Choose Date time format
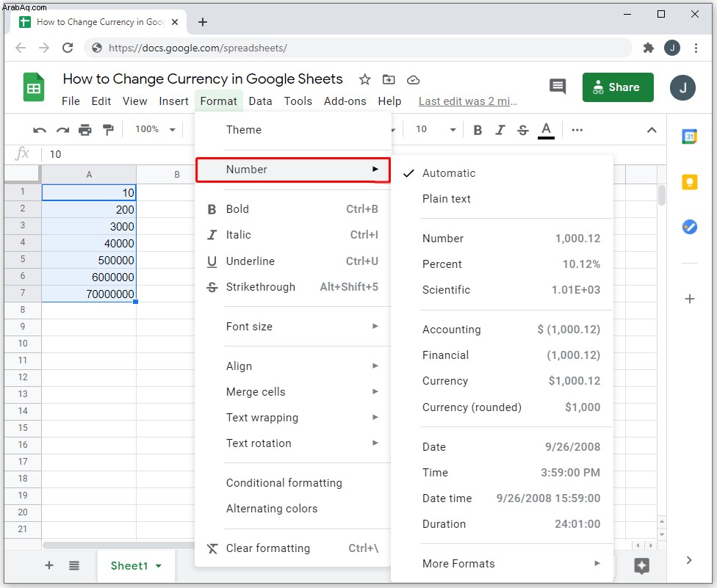 click(502, 498)
